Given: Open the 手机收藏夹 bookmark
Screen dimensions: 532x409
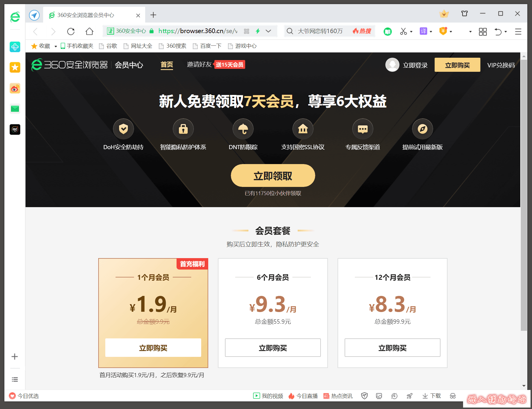Looking at the screenshot, I should [x=77, y=46].
